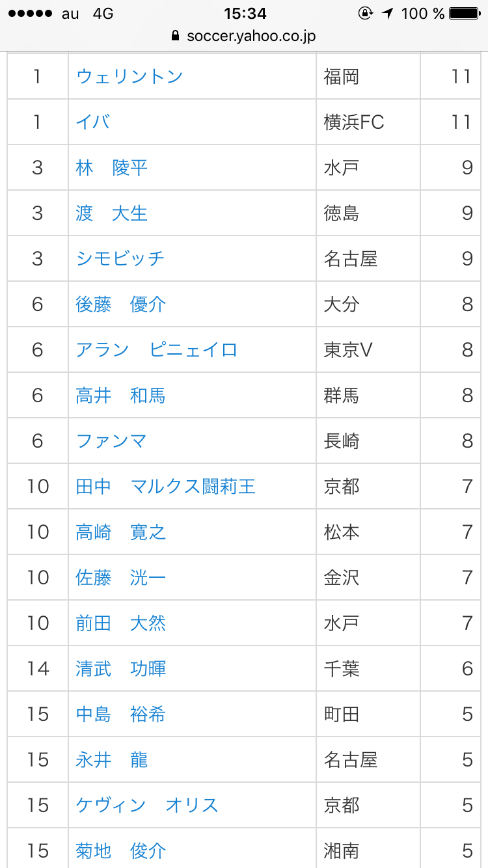
Task: Tap the padlock icon beside the URL
Action: tap(175, 36)
